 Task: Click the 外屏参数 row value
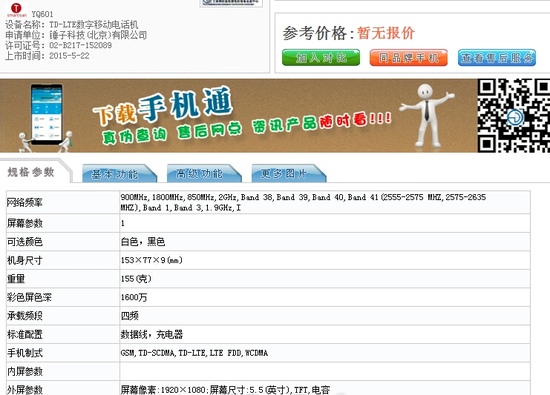click(x=225, y=390)
